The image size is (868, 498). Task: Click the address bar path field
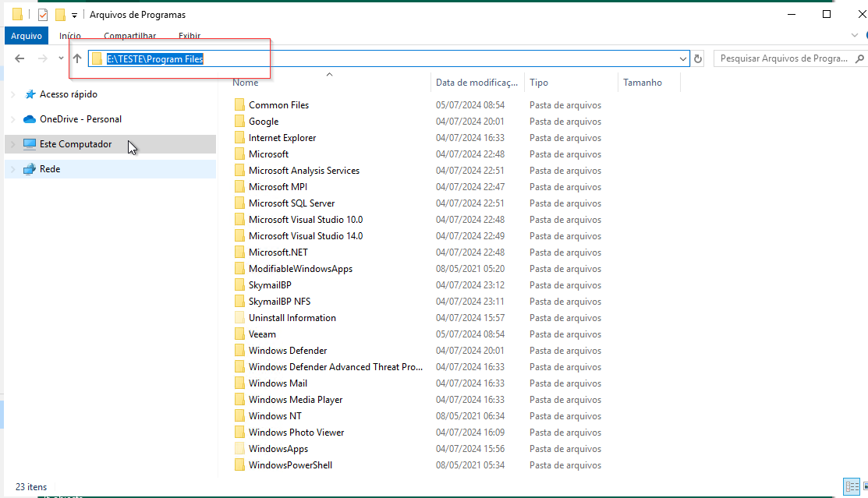[388, 58]
